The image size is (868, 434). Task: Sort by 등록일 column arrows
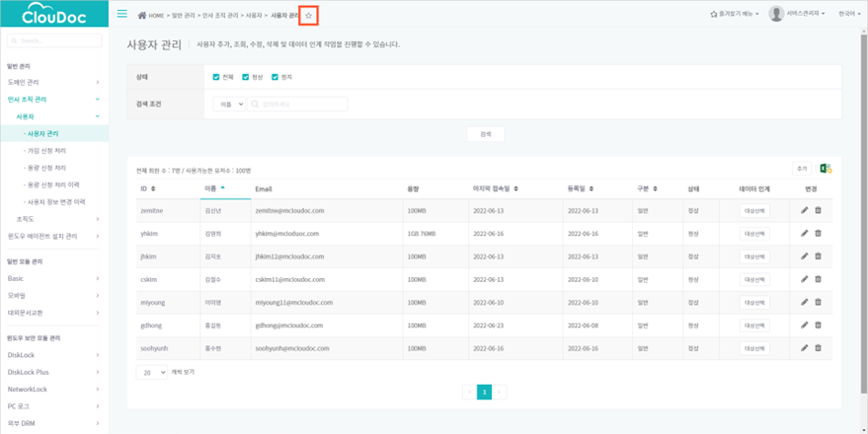(x=592, y=189)
